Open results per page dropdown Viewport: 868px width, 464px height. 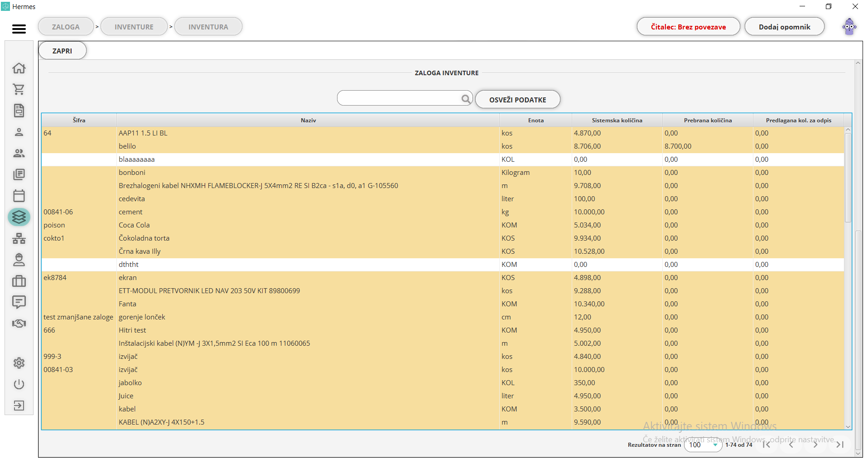click(703, 445)
